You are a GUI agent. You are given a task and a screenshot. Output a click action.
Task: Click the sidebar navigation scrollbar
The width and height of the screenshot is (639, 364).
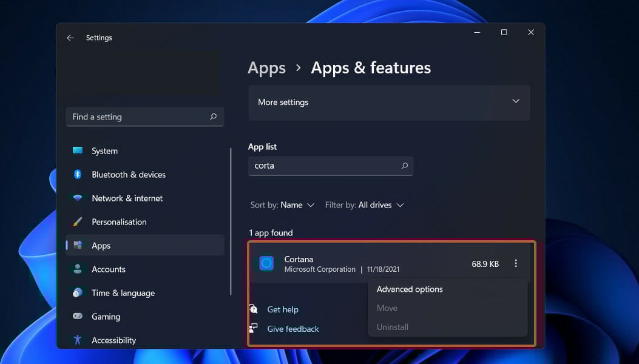[x=231, y=221]
